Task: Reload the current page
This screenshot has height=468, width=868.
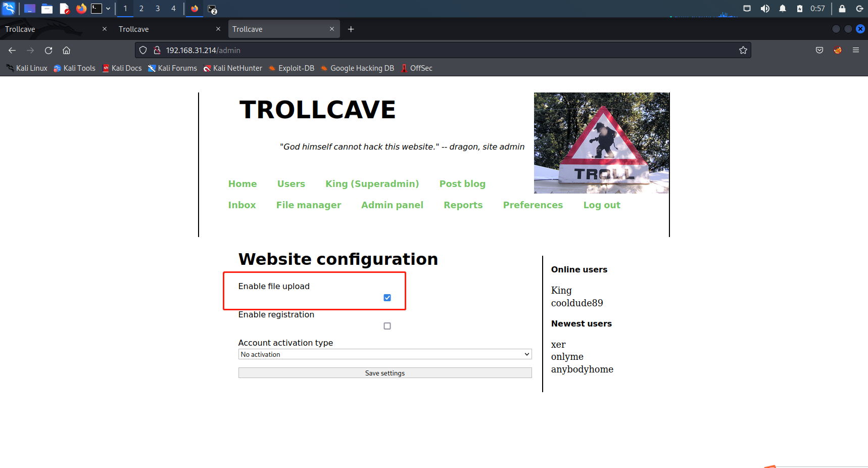Action: tap(49, 50)
